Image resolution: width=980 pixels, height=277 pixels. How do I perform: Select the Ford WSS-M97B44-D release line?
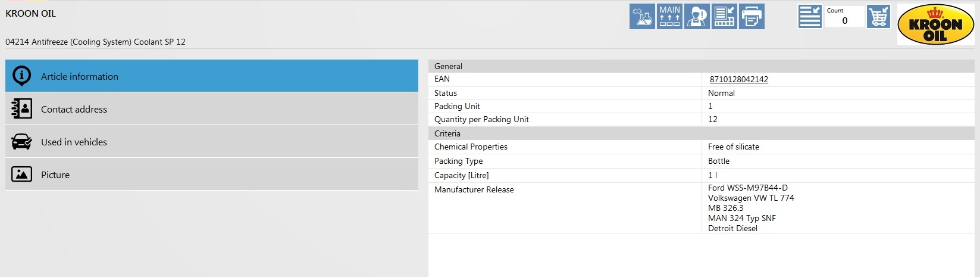pos(748,188)
